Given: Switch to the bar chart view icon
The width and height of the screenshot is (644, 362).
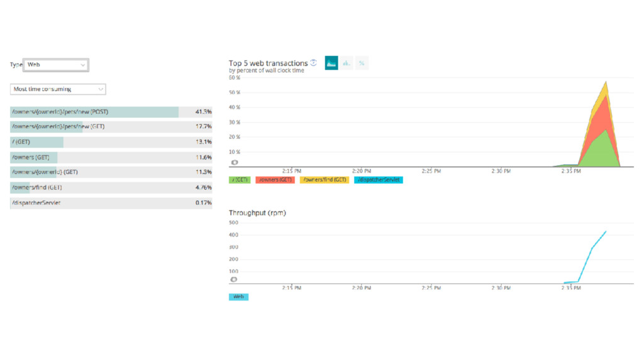Looking at the screenshot, I should 347,63.
